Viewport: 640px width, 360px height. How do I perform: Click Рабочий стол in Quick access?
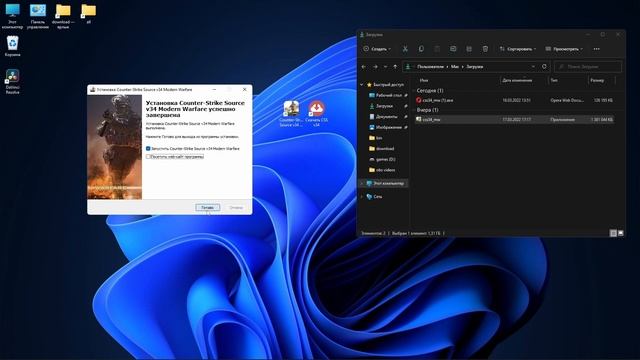click(x=388, y=95)
